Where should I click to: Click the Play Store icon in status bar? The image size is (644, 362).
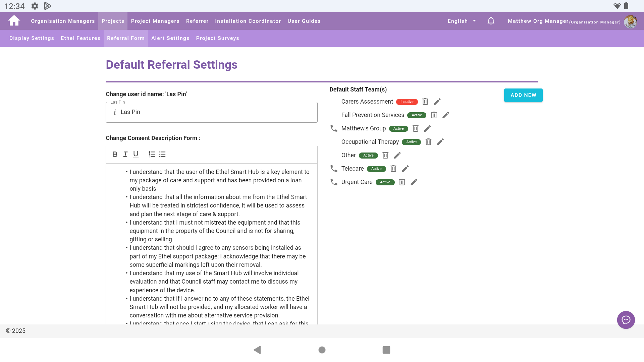48,6
